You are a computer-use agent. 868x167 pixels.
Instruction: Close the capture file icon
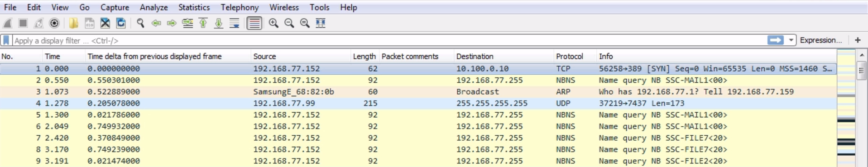tap(105, 23)
